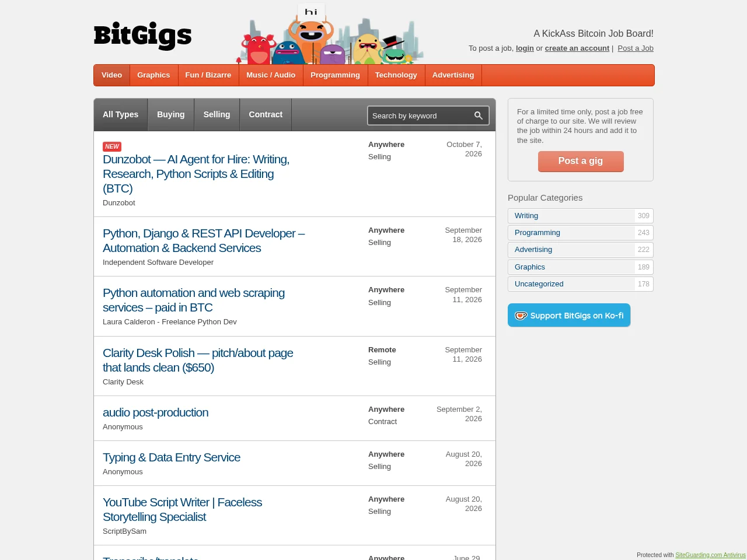Screen dimensions: 747x560
Task: Open the Writing popular category
Action: point(581,216)
